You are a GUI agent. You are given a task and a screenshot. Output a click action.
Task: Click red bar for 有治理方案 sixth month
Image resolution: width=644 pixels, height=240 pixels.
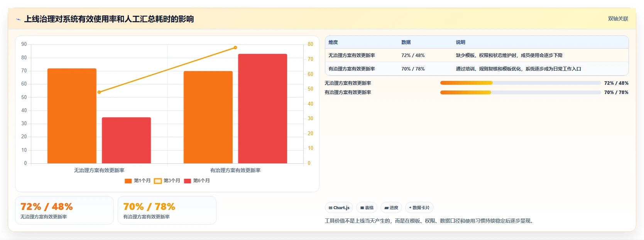click(x=262, y=109)
